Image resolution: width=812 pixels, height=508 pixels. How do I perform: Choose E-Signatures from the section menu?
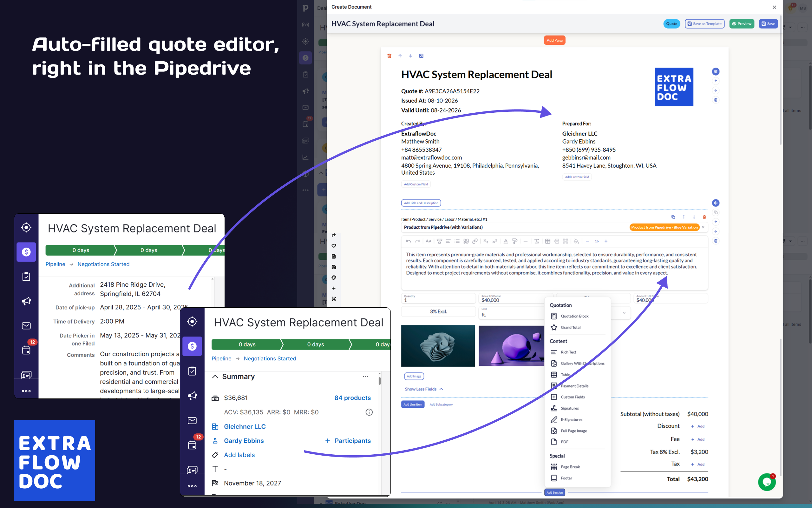click(x=571, y=419)
